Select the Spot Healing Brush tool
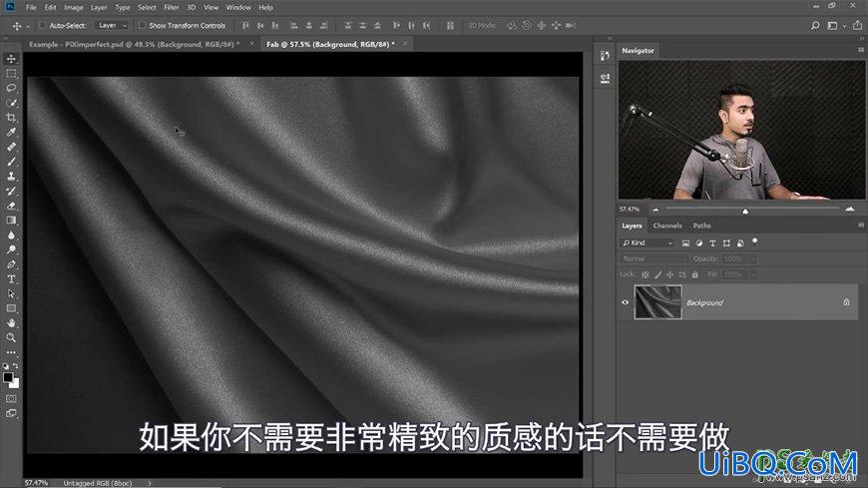868x488 pixels. tap(11, 147)
